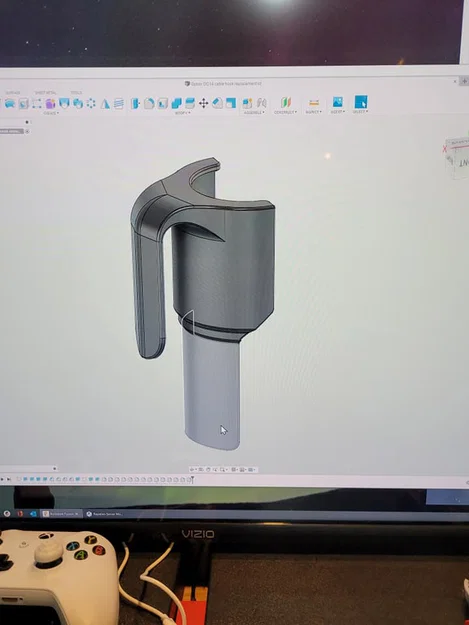Select the first feature in the timeline
Image resolution: width=469 pixels, height=625 pixels.
[x=19, y=480]
